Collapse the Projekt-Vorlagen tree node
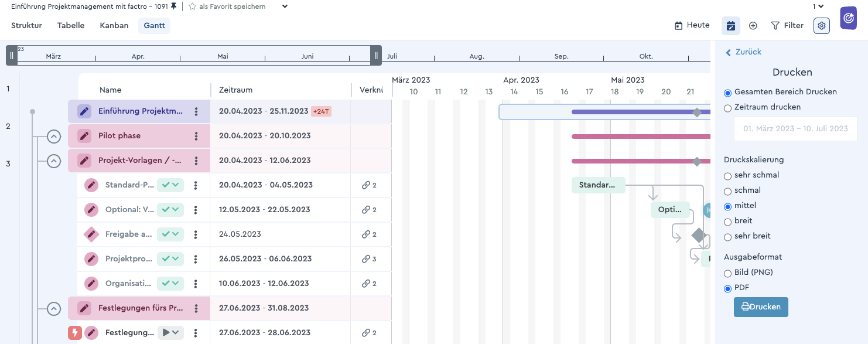 (x=54, y=161)
